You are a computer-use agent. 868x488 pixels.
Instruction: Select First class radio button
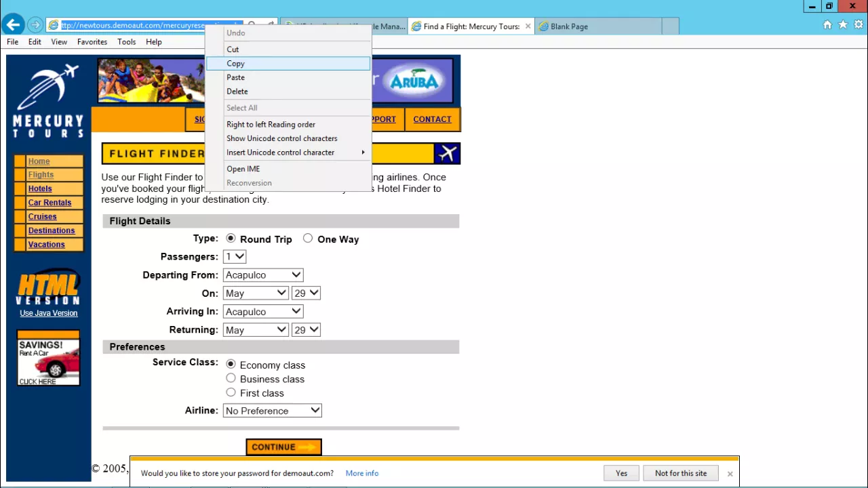point(231,392)
